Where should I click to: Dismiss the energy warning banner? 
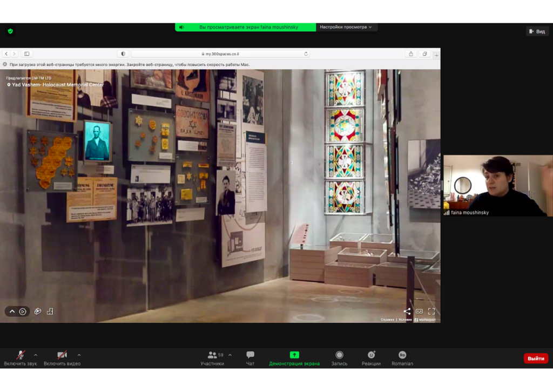(x=5, y=64)
